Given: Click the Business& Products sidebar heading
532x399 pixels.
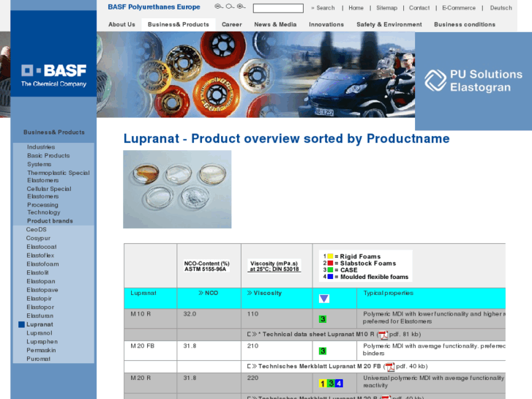Looking at the screenshot, I should click(x=54, y=133).
